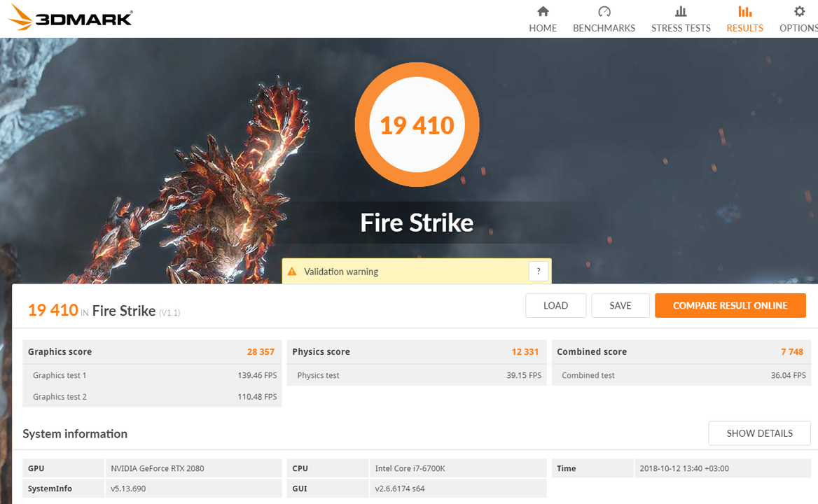Click the Fire Strike title banner
Viewport: 818px width, 504px height.
(417, 223)
